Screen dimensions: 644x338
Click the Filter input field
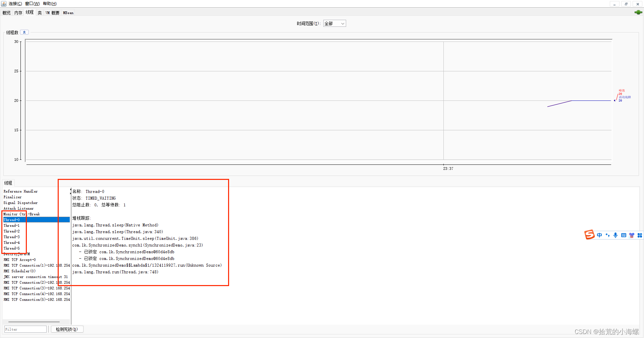pyautogui.click(x=25, y=329)
